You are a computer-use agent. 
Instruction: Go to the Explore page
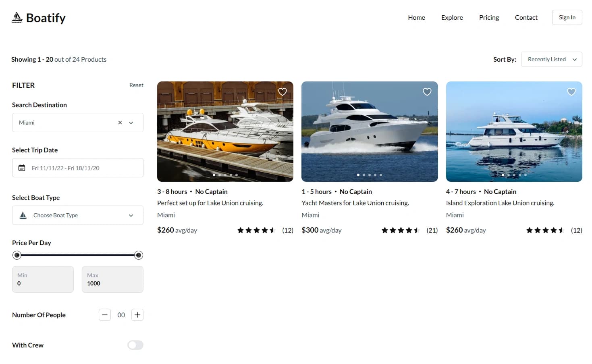[x=452, y=17]
